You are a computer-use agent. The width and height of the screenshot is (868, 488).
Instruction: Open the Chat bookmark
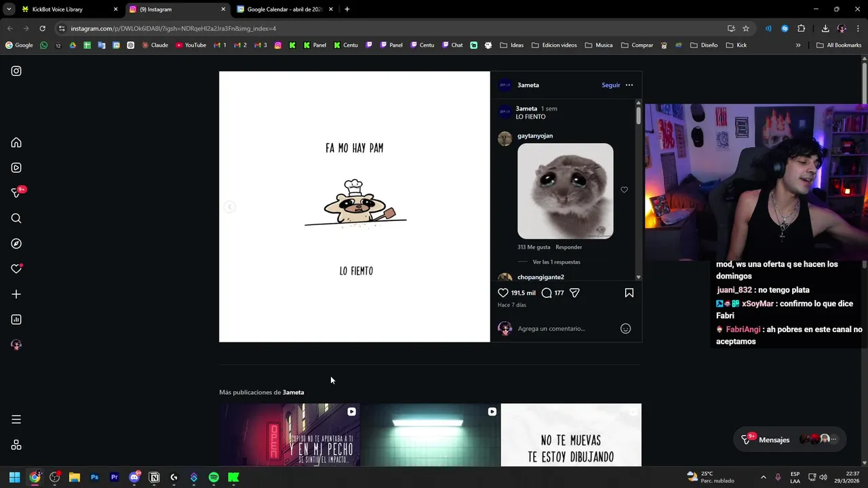pyautogui.click(x=452, y=45)
